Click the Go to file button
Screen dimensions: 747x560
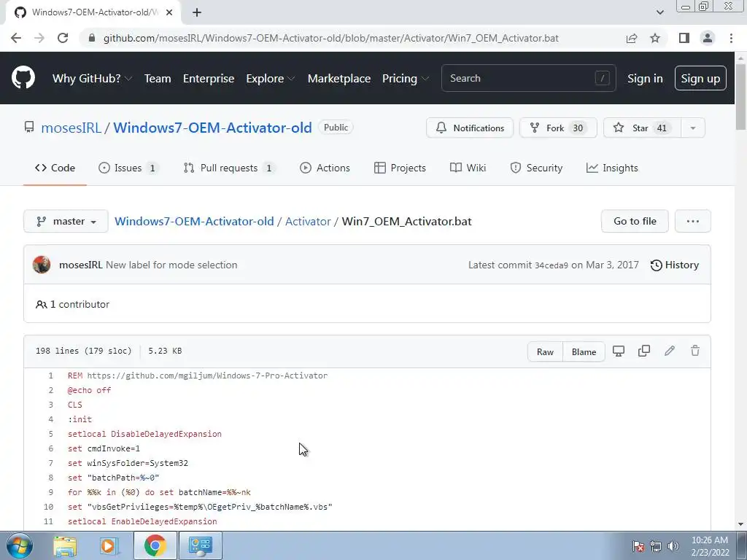[635, 221]
